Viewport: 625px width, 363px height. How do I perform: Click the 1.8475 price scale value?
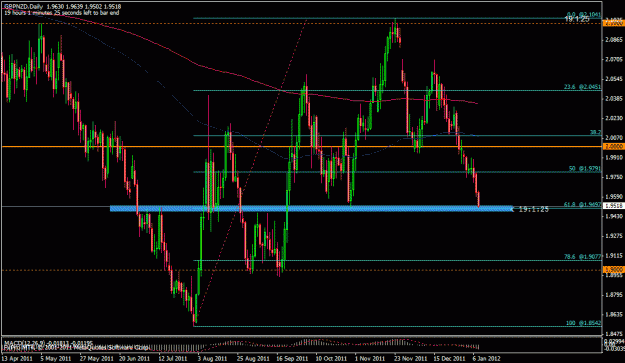(x=613, y=334)
